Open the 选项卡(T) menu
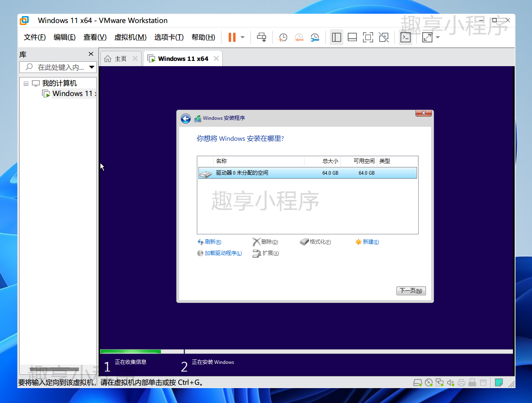This screenshot has width=532, height=403. [169, 37]
